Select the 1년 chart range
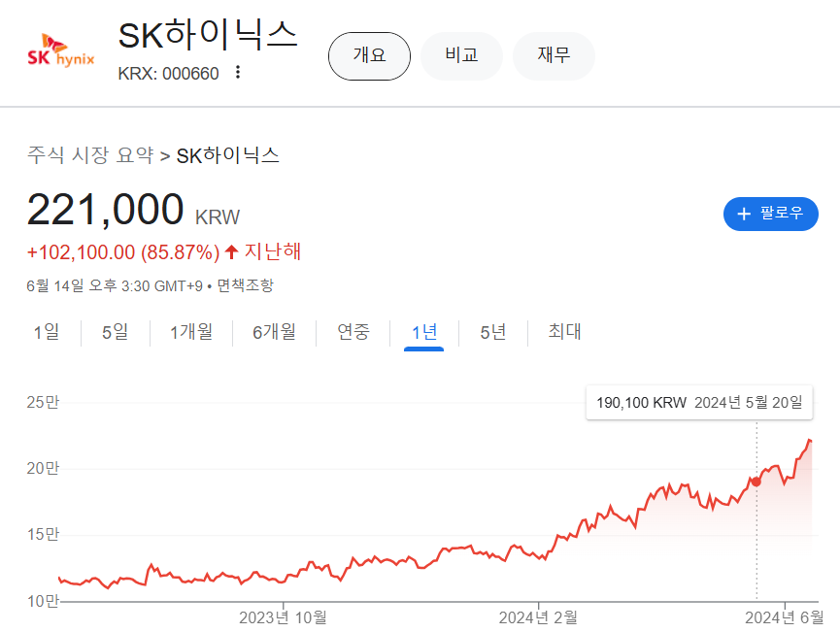The image size is (840, 632). pyautogui.click(x=424, y=332)
